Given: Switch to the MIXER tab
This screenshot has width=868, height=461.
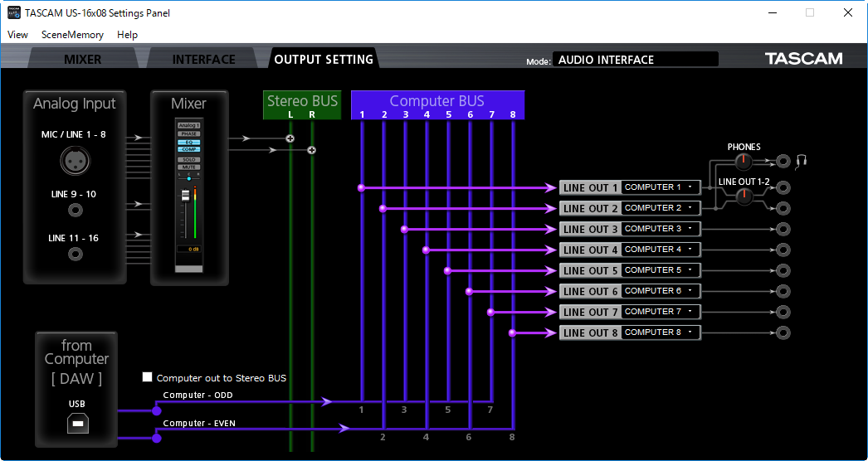Looking at the screenshot, I should (x=82, y=59).
